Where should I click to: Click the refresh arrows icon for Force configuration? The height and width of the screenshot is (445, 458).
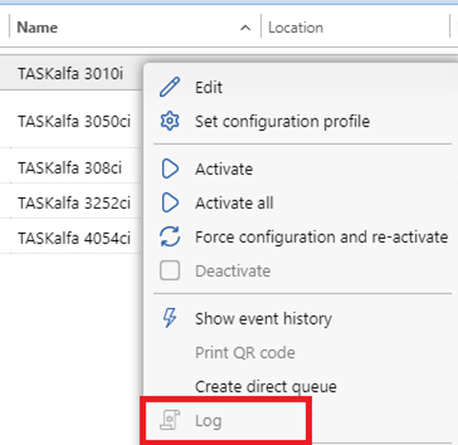[170, 237]
